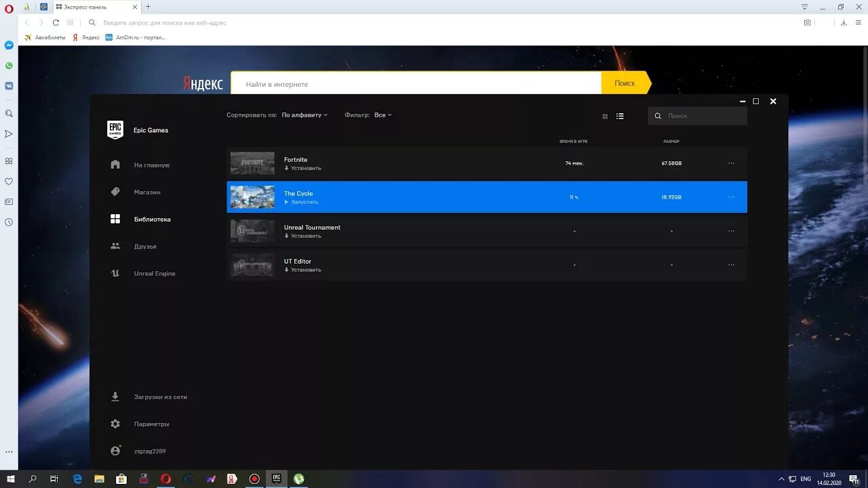Click The Cycle game thumbnail
This screenshot has width=868, height=488.
[252, 197]
